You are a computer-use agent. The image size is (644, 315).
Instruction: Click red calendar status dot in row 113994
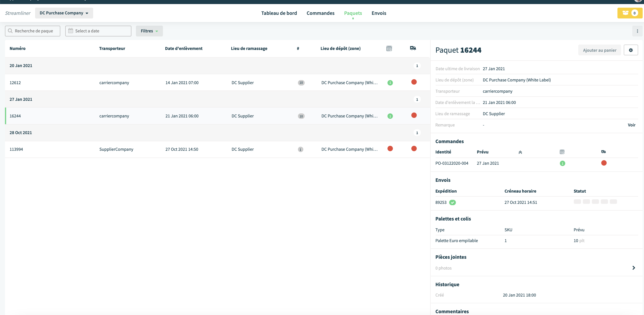click(390, 148)
